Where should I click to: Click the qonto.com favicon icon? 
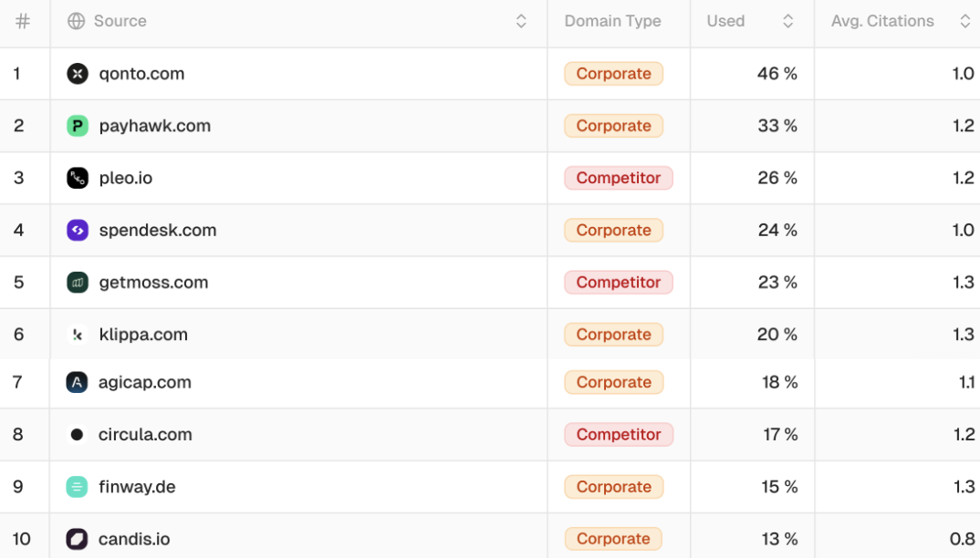(78, 74)
